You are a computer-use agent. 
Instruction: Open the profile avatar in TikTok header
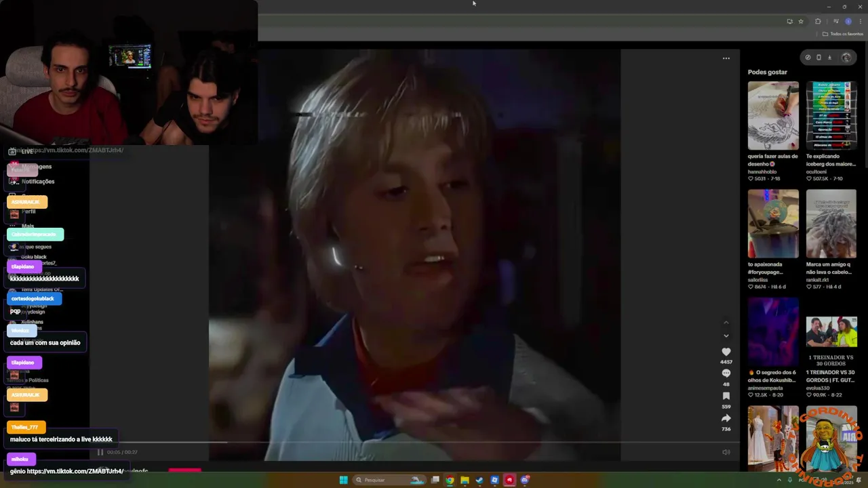[x=846, y=58]
